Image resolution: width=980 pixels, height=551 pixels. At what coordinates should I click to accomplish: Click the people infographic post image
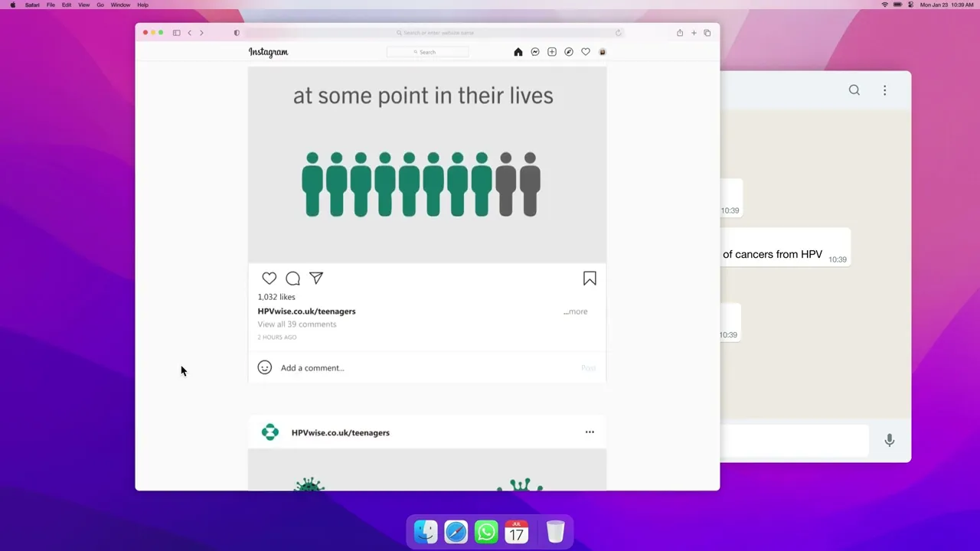click(x=427, y=165)
